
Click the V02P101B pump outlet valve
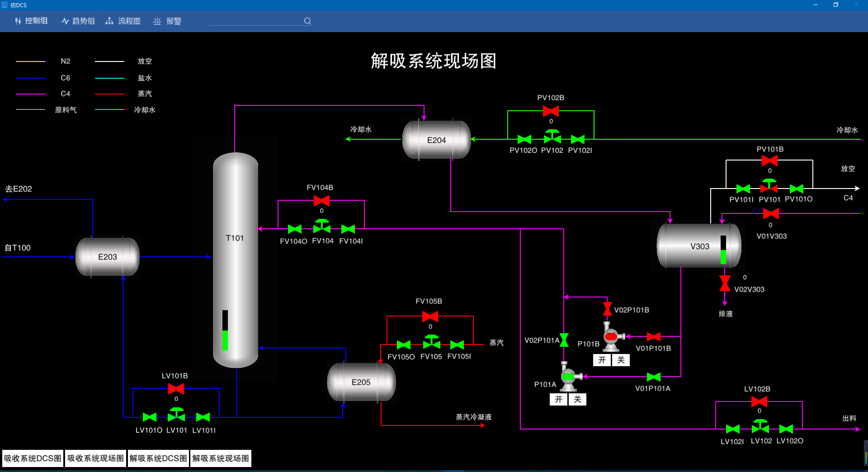click(608, 309)
